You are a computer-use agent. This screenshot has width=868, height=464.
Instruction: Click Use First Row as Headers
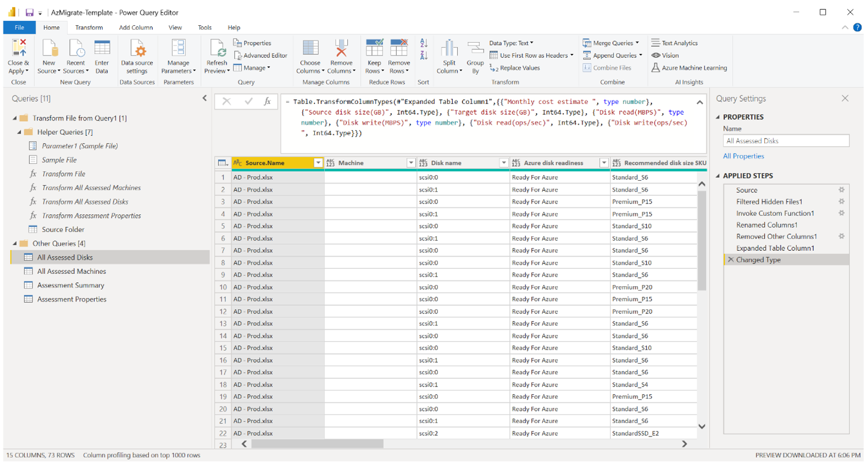click(x=531, y=56)
